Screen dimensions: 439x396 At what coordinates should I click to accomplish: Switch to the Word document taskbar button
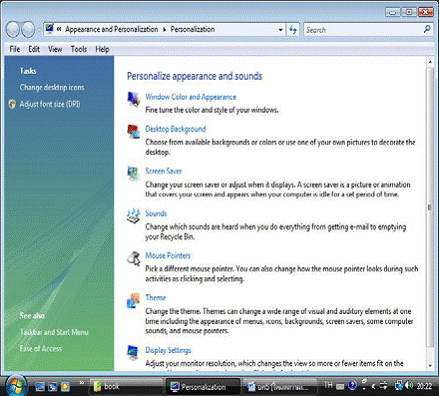click(x=279, y=386)
